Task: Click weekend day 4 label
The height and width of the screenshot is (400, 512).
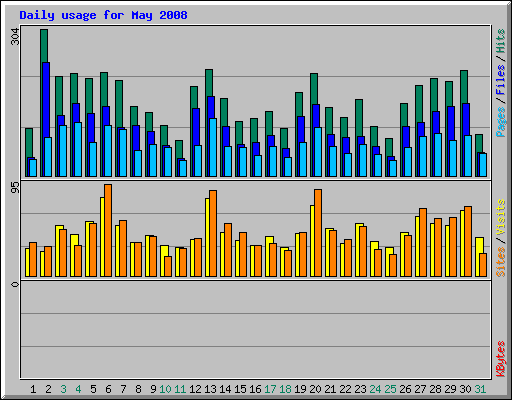Action: (x=78, y=389)
